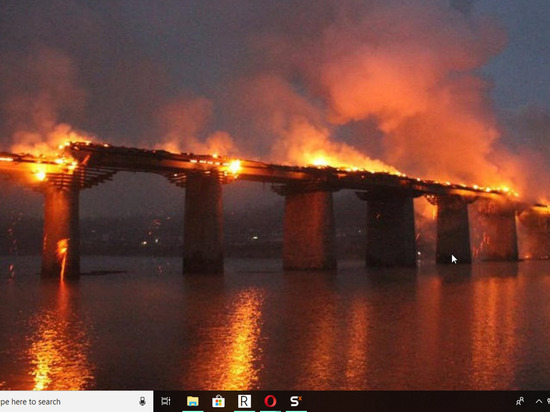Launch the Microsoft Store taskbar app
This screenshot has width=550, height=412.
[x=218, y=401]
